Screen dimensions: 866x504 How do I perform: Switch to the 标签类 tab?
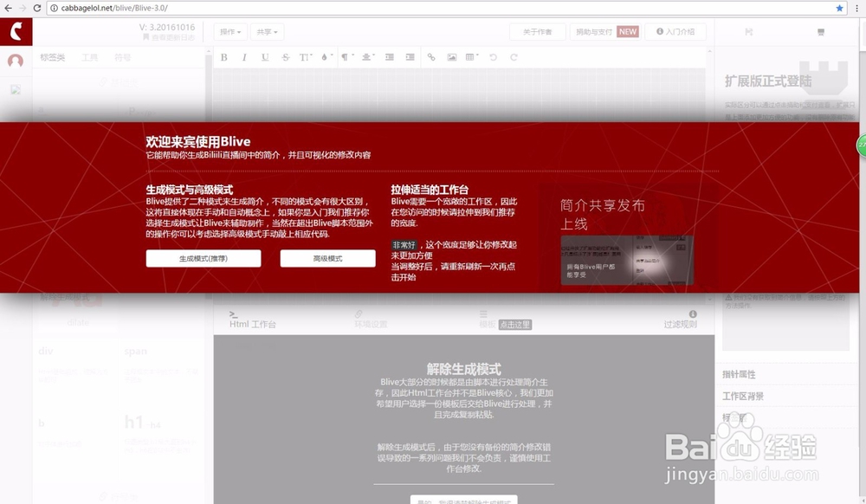pos(53,57)
